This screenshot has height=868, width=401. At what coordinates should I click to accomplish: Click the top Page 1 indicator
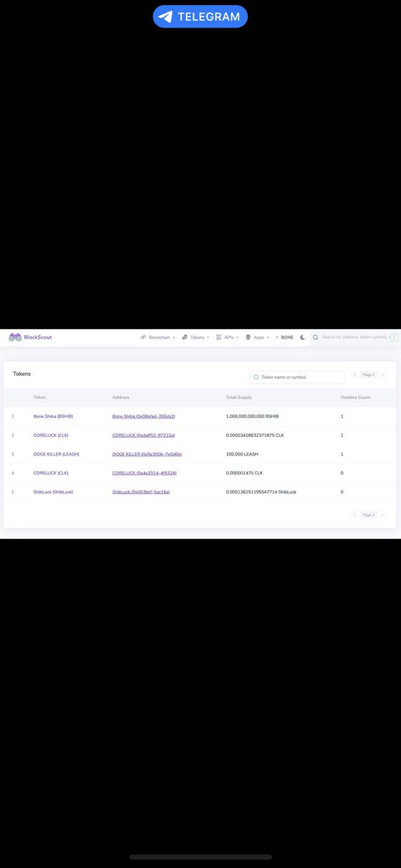pos(368,375)
